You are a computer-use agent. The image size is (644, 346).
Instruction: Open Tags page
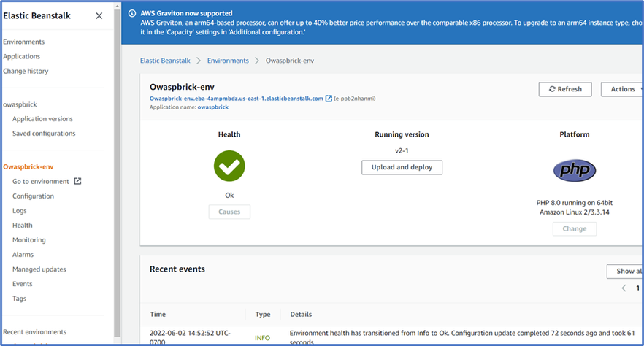click(19, 299)
